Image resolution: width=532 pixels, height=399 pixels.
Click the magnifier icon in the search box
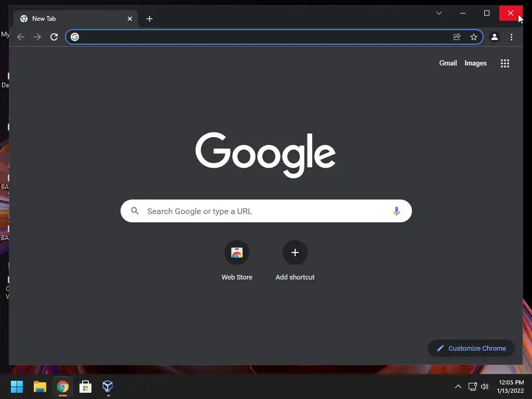pyautogui.click(x=135, y=211)
